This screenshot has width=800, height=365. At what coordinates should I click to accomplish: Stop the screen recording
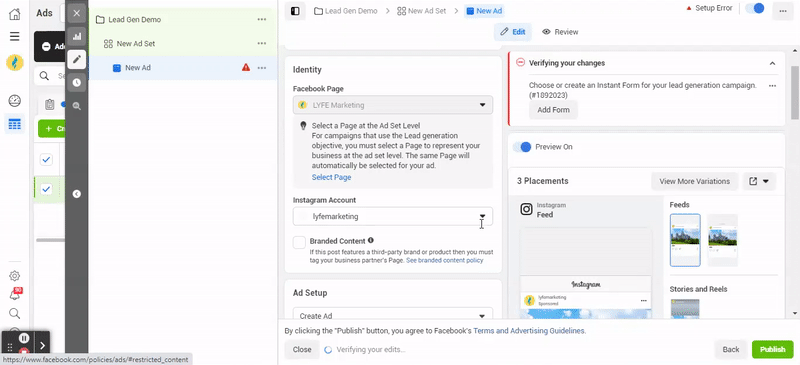coord(23,351)
